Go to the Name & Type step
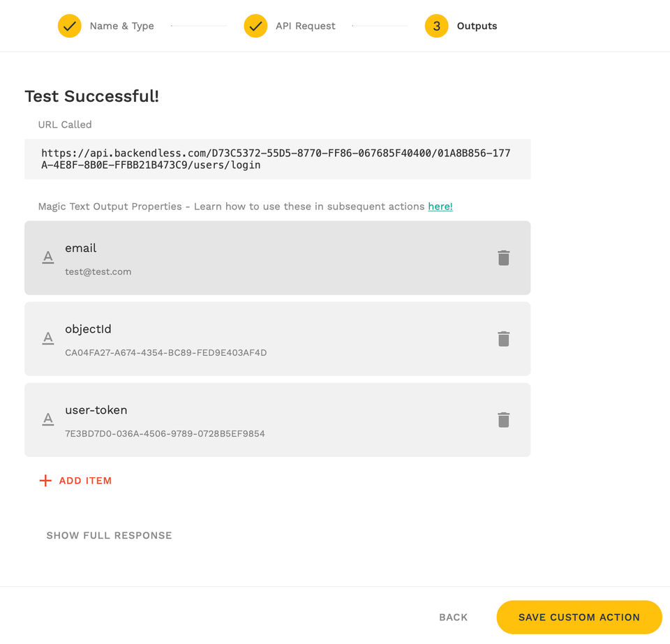The width and height of the screenshot is (670, 644). pyautogui.click(x=121, y=26)
